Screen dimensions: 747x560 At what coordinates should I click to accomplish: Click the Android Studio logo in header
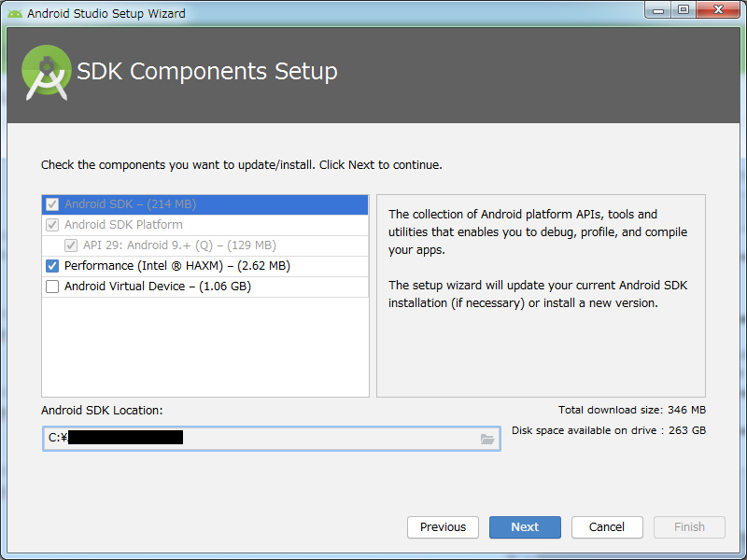tap(47, 72)
